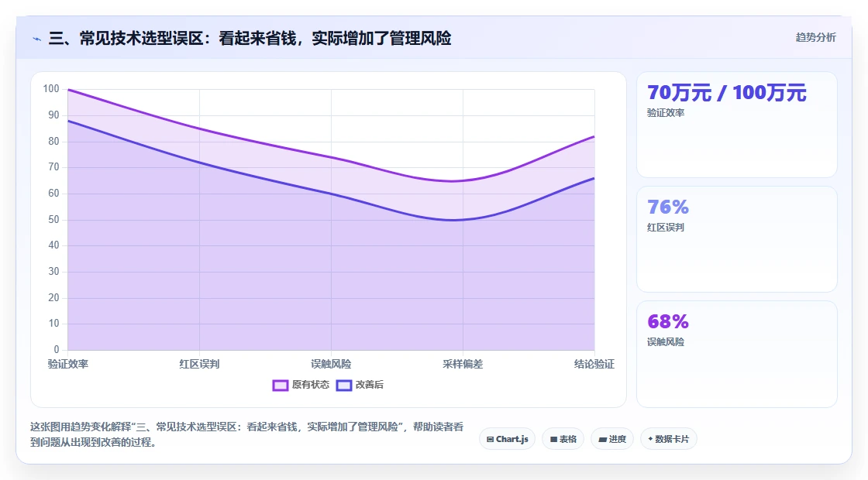Click the 50 y-axis tick label

53,220
